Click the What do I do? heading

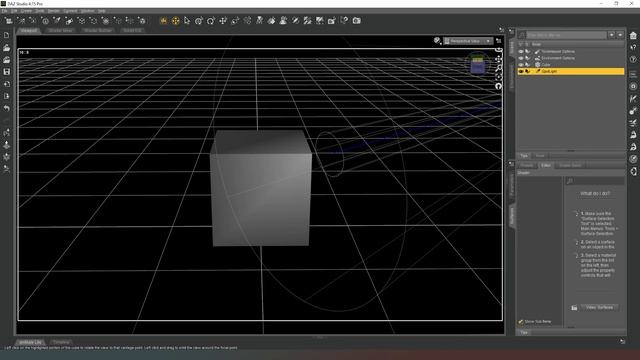(x=595, y=193)
